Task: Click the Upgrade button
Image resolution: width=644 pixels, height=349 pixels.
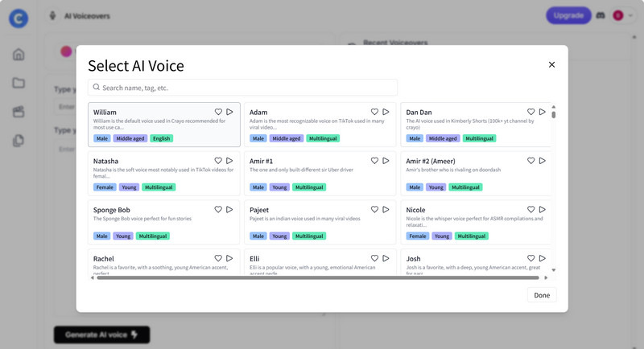Action: (568, 15)
